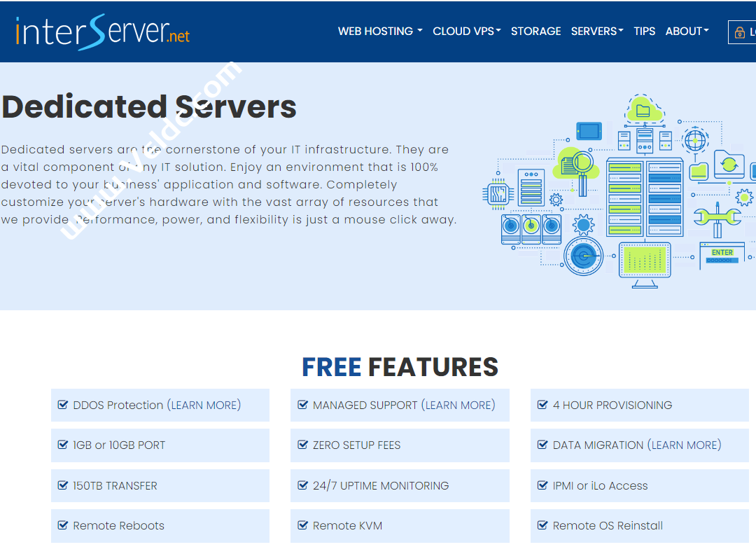Click the ENTER progress bar graphic
The width and height of the screenshot is (756, 547).
(x=722, y=256)
